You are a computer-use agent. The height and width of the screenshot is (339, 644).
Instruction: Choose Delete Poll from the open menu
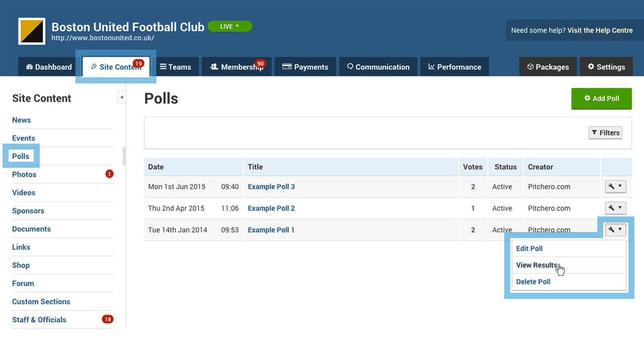coord(533,282)
